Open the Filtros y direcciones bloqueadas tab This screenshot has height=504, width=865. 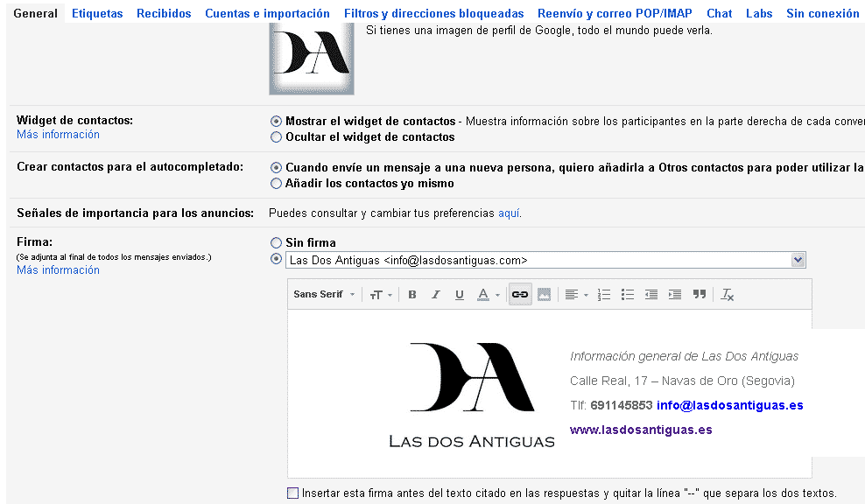click(x=433, y=13)
